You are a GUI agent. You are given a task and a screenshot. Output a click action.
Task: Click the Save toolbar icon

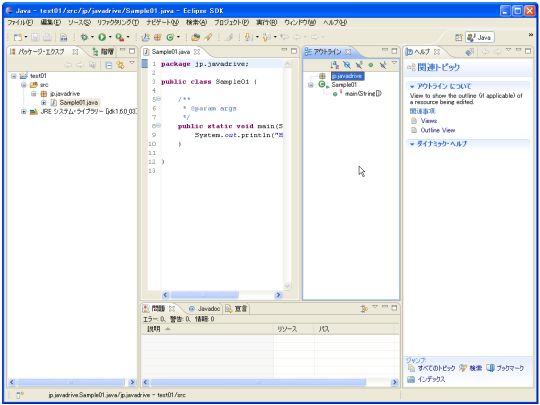click(x=35, y=37)
